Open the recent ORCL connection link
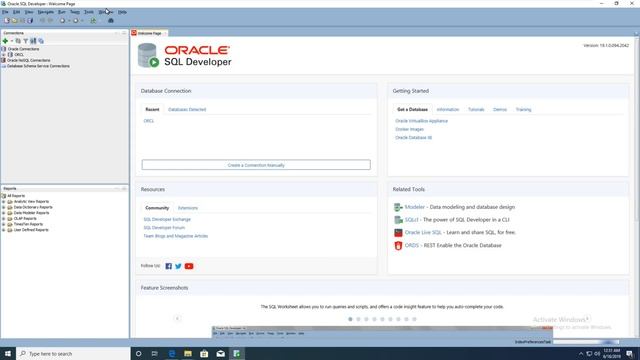Screen dimensions: 640x360 149,121
